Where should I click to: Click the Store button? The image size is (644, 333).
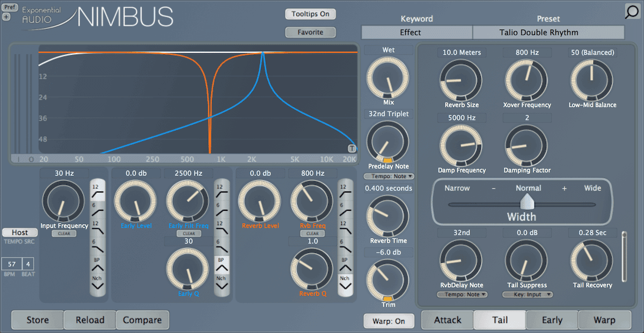(x=38, y=320)
